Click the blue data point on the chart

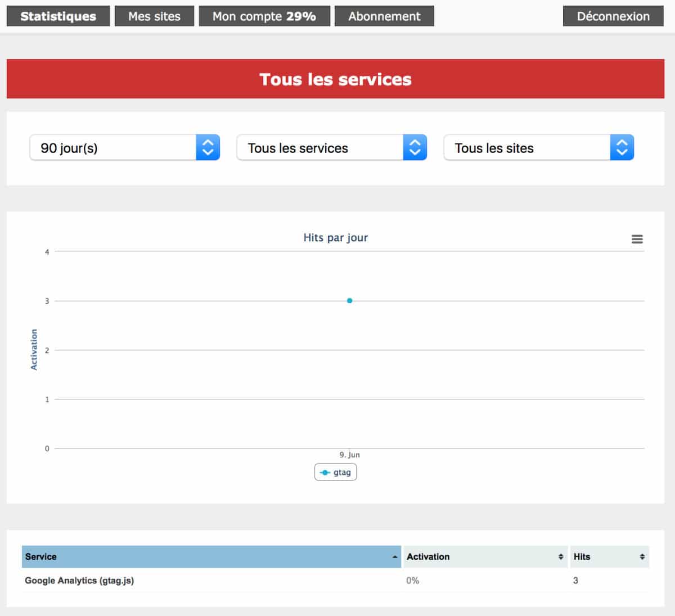[349, 300]
